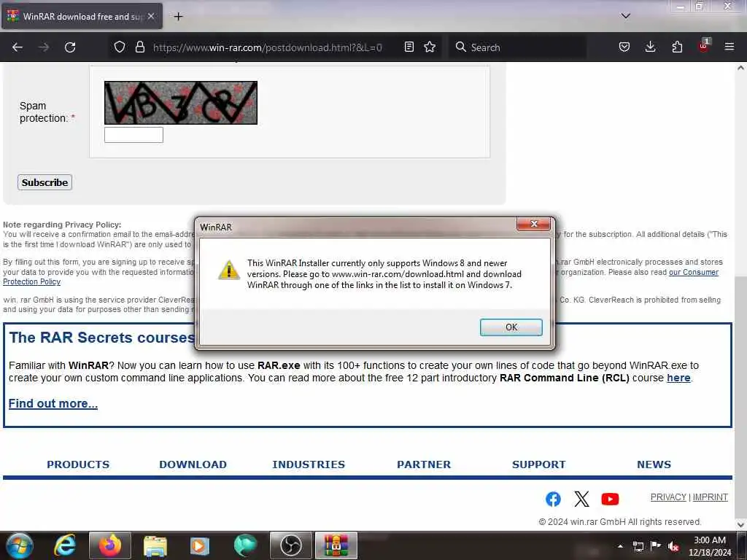747x560 pixels.
Task: Click the 'The RAR Secrets courses' heading
Action: point(101,337)
